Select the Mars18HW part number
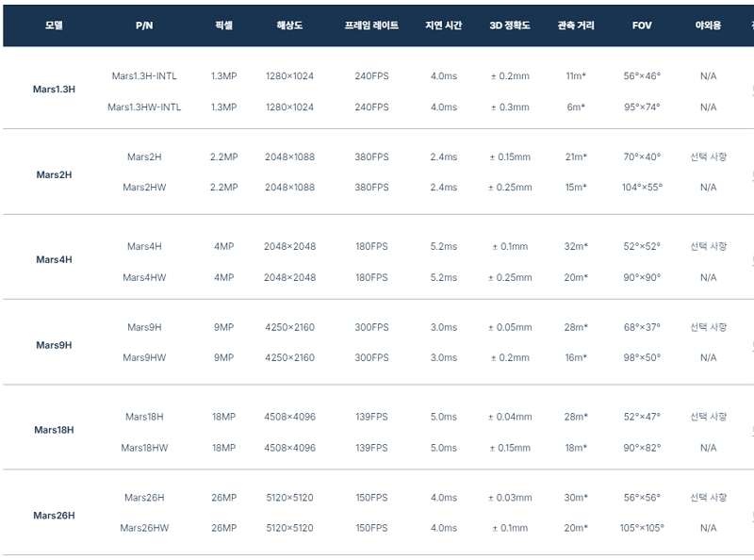This screenshot has width=754, height=560. 144,448
